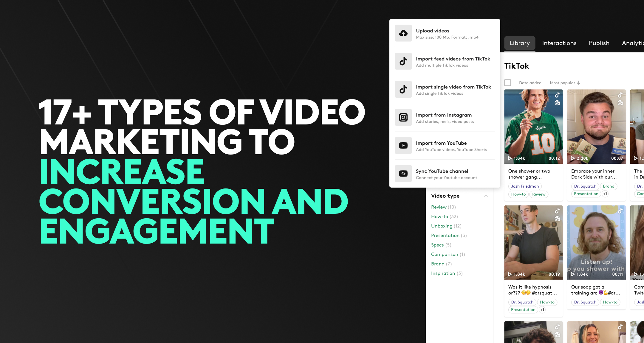Image resolution: width=644 pixels, height=343 pixels.
Task: Click Brand tag under 'Embrace your inner'
Action: coord(609,186)
